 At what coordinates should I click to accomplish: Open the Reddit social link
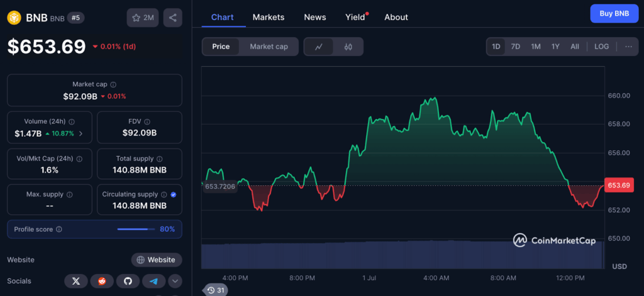coord(102,281)
